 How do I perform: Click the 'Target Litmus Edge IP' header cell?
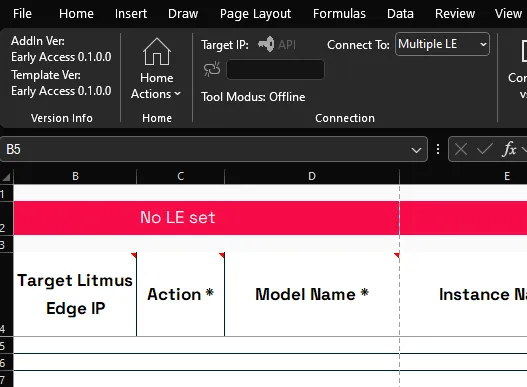click(x=75, y=294)
